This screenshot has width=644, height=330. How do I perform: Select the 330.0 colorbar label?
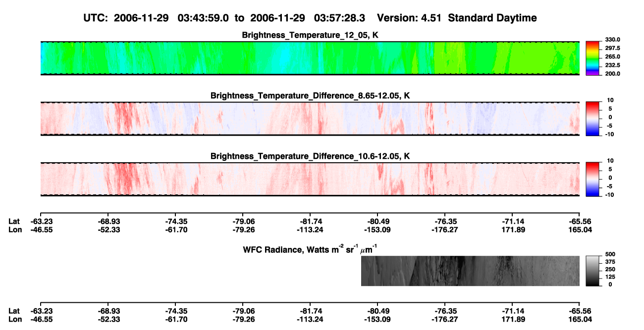tap(612, 40)
